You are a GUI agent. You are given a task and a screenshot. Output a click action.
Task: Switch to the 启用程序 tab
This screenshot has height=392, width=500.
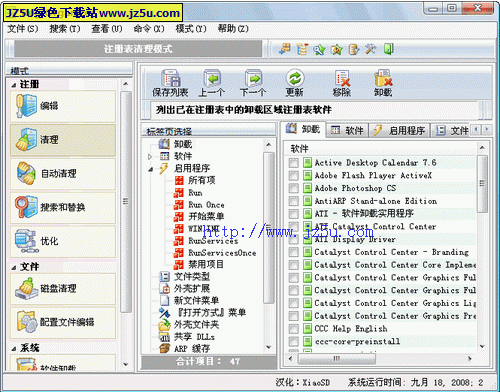[399, 130]
